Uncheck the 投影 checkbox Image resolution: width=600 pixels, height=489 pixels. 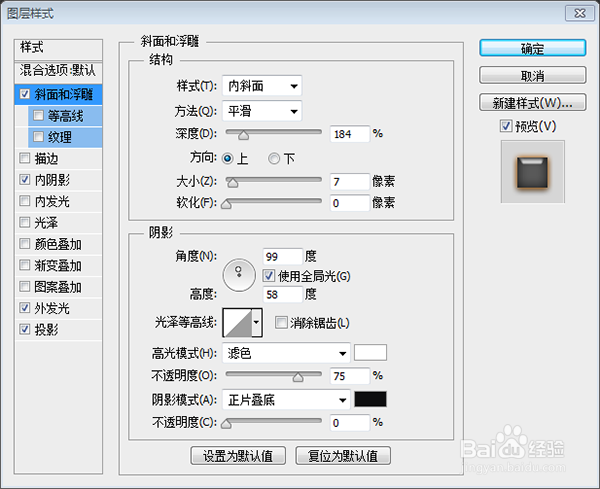(x=25, y=329)
